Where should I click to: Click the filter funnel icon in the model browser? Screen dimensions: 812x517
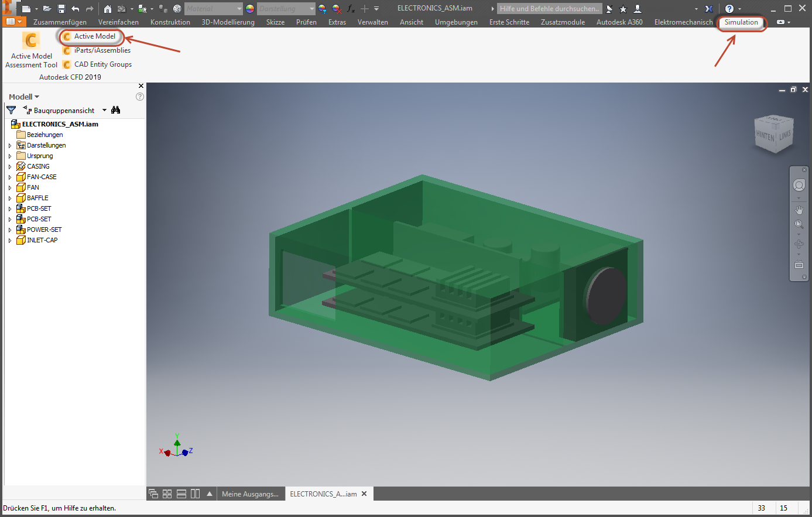pos(11,110)
